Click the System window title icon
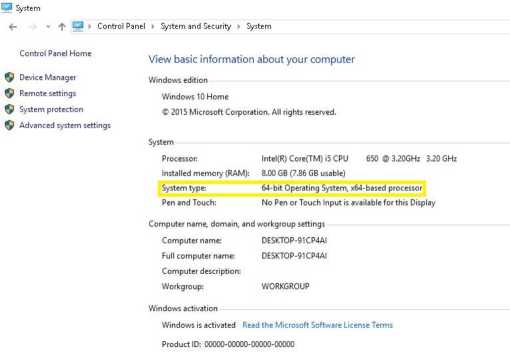 6,8
